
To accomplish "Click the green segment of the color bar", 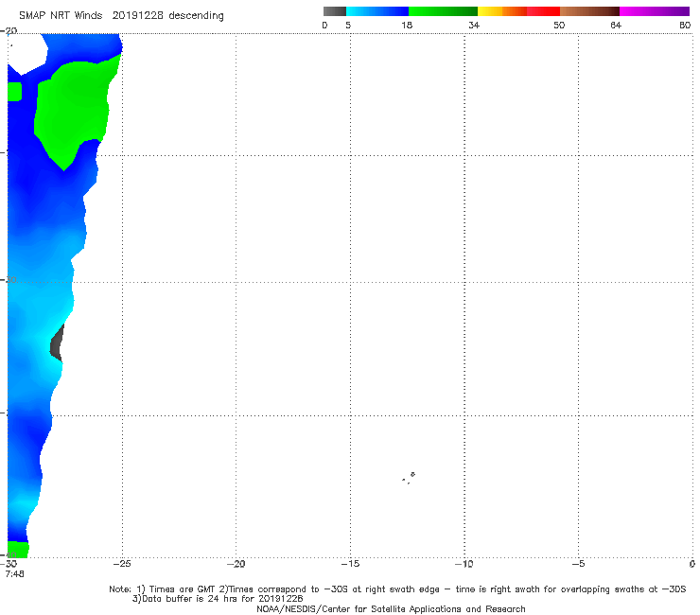I will [443, 11].
